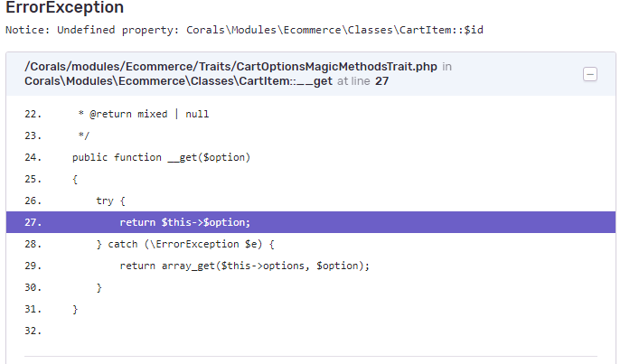Screen dimensions: 639x364
Task: Click the 'at line 27' text in header
Action: point(362,81)
